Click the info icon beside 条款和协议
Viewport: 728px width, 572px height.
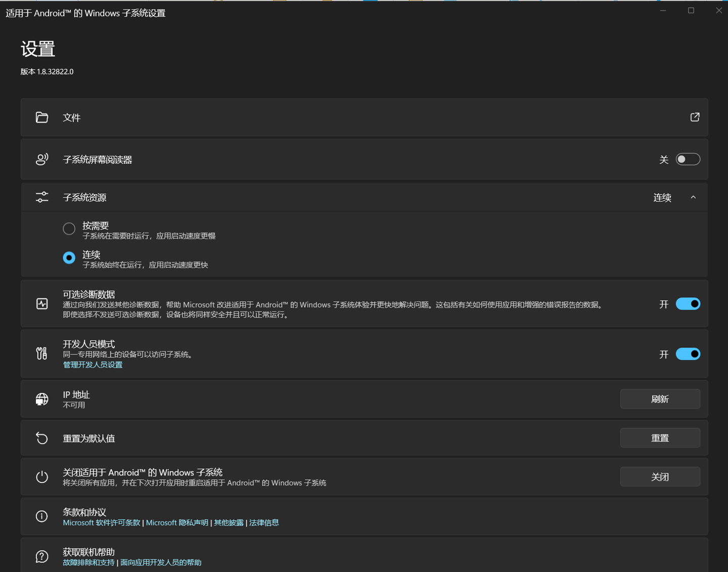(41, 516)
